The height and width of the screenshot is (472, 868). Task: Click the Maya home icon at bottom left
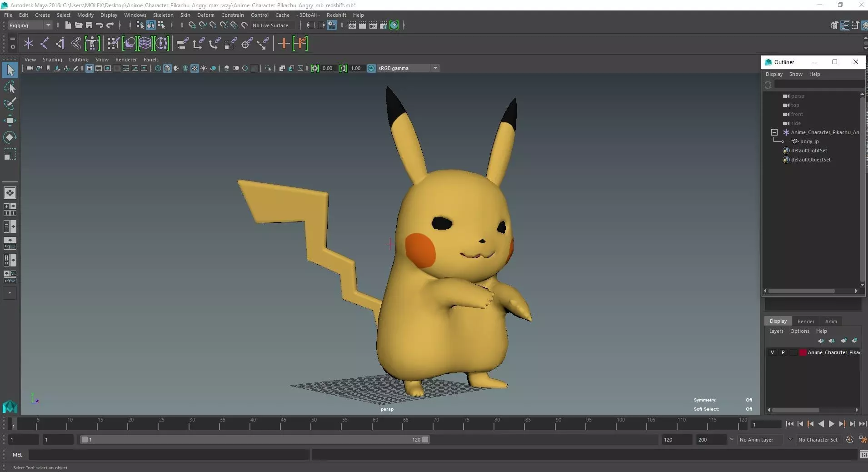click(x=10, y=406)
